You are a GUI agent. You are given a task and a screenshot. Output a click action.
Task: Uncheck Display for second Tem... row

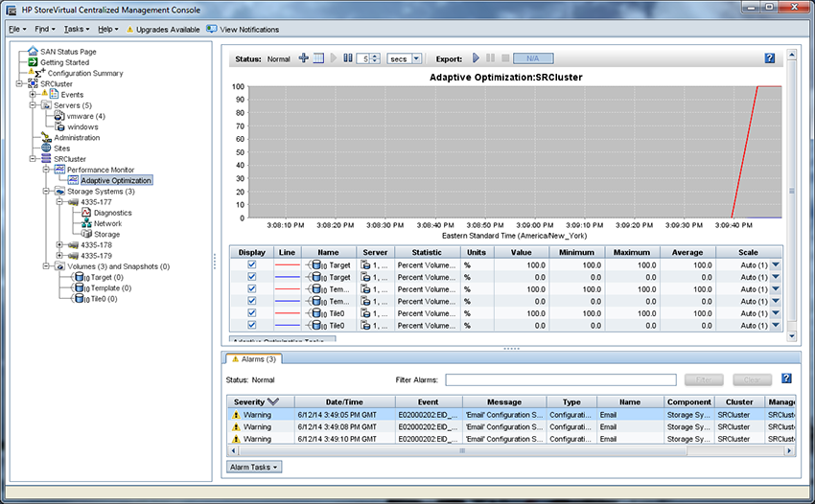tap(251, 301)
